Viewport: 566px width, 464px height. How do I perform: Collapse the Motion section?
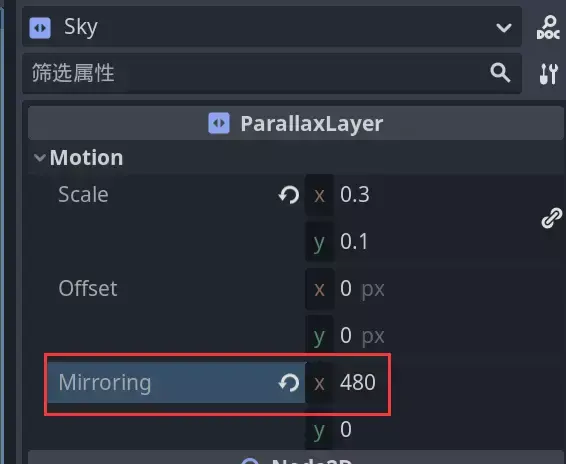tap(39, 158)
